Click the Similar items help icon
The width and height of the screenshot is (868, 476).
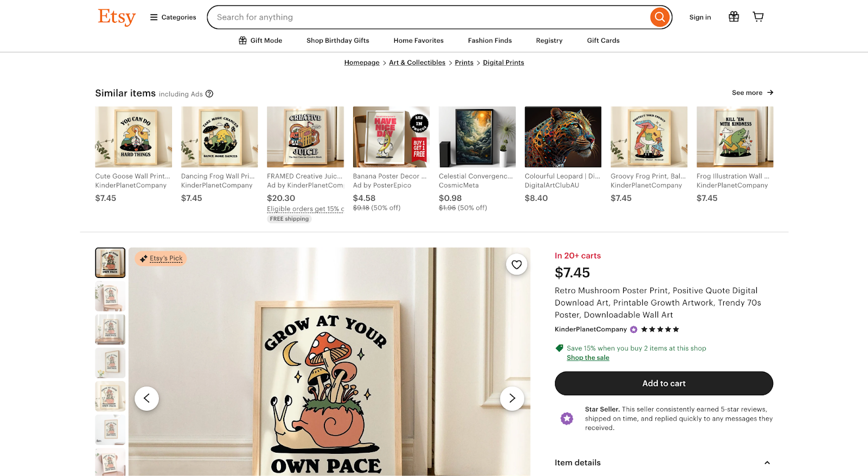[x=209, y=94]
